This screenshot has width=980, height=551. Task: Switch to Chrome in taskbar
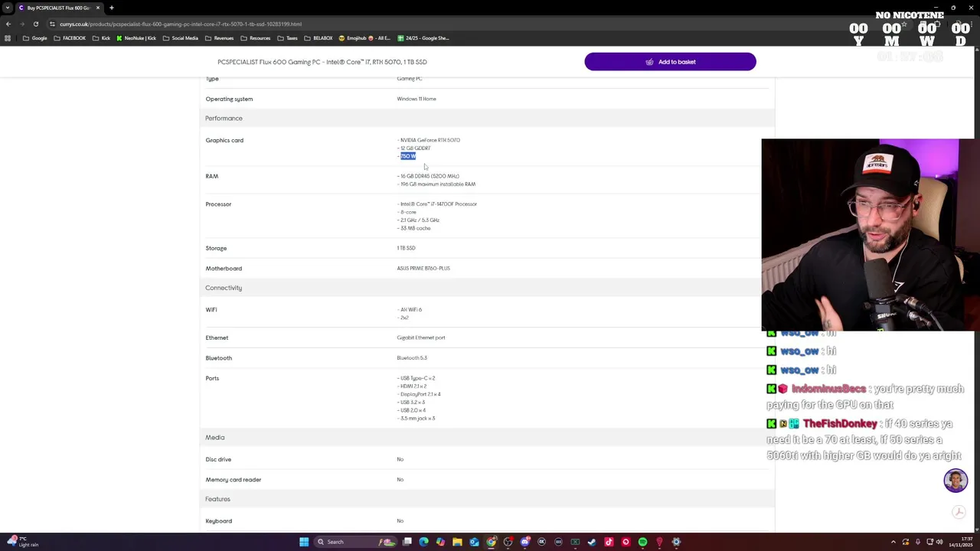click(x=491, y=542)
